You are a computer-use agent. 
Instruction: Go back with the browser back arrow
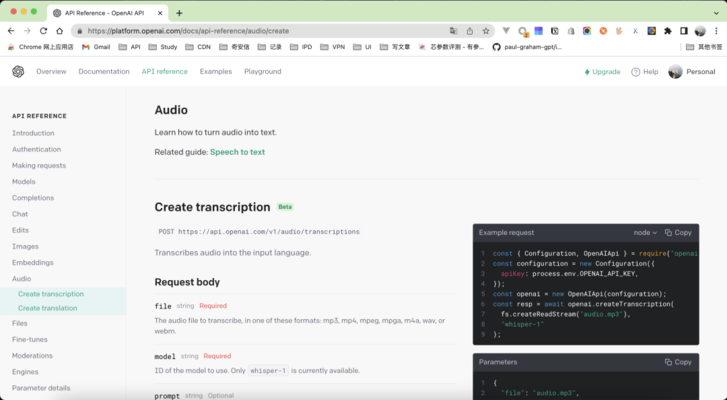[x=11, y=31]
